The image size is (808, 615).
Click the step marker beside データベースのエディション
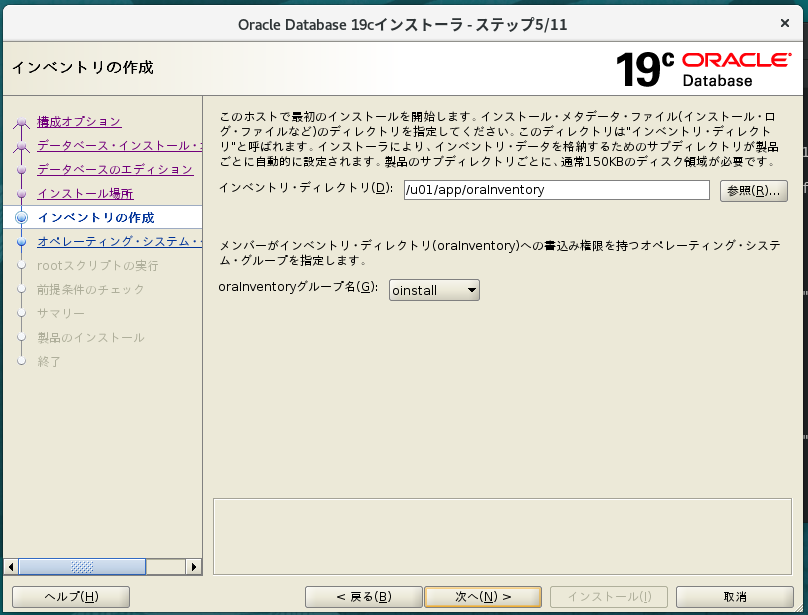pyautogui.click(x=21, y=170)
